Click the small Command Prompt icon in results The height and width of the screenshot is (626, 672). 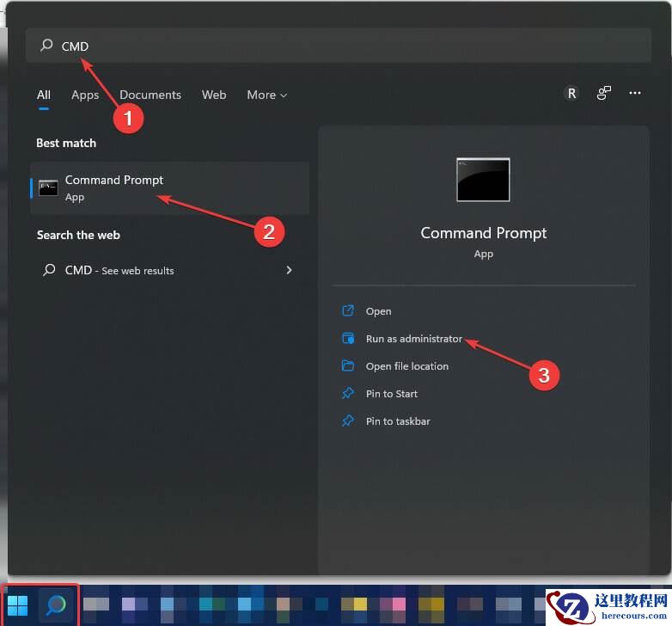(48, 188)
